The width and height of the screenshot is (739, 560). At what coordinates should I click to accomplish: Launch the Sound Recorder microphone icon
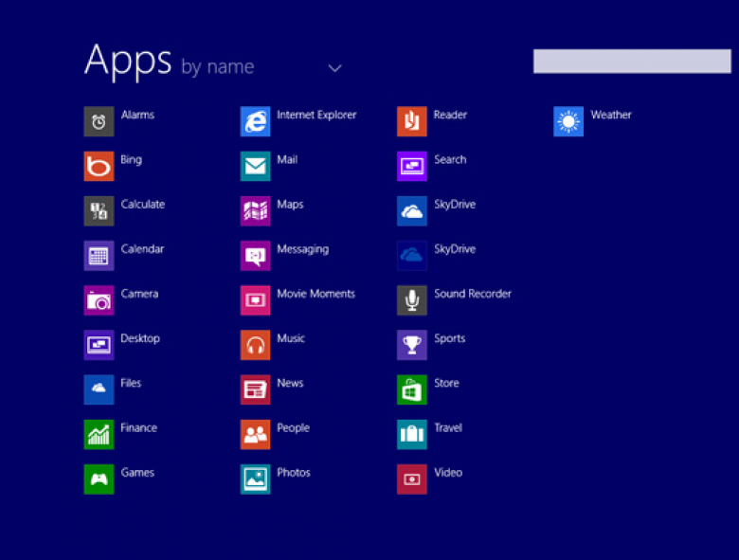click(x=412, y=300)
